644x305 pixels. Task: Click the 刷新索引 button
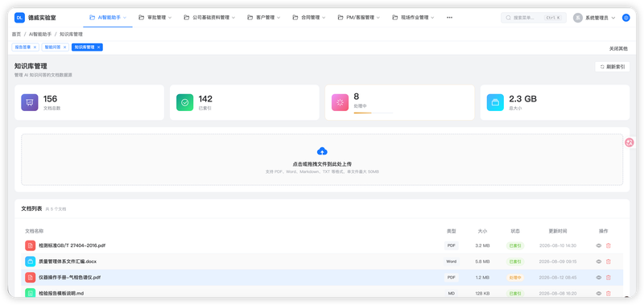(x=612, y=67)
